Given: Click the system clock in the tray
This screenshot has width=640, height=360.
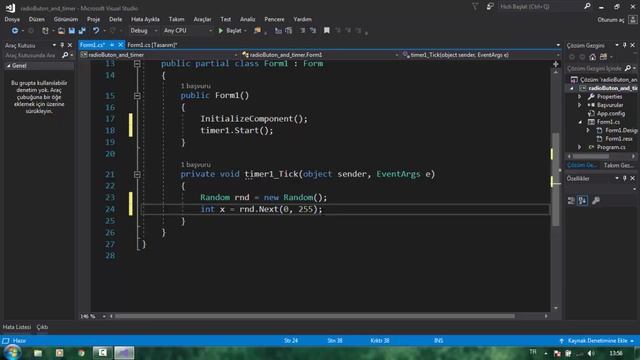Looking at the screenshot, I should (x=616, y=353).
